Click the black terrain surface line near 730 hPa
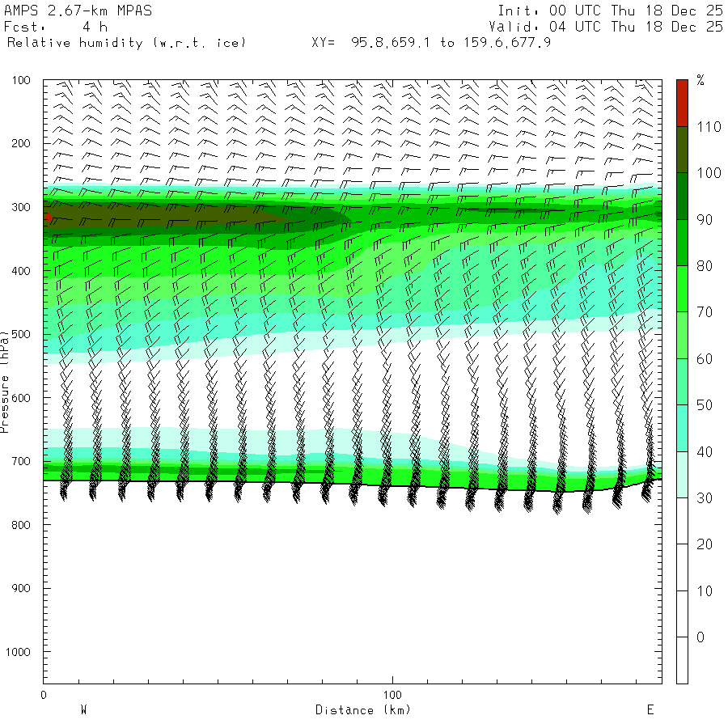The height and width of the screenshot is (728, 728). 353,485
